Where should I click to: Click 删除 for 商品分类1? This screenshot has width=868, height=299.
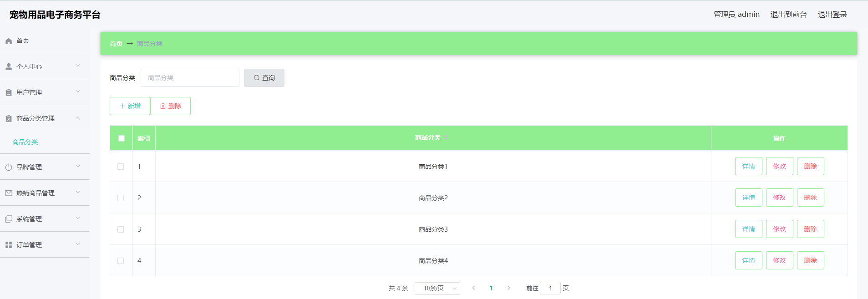[x=810, y=166]
